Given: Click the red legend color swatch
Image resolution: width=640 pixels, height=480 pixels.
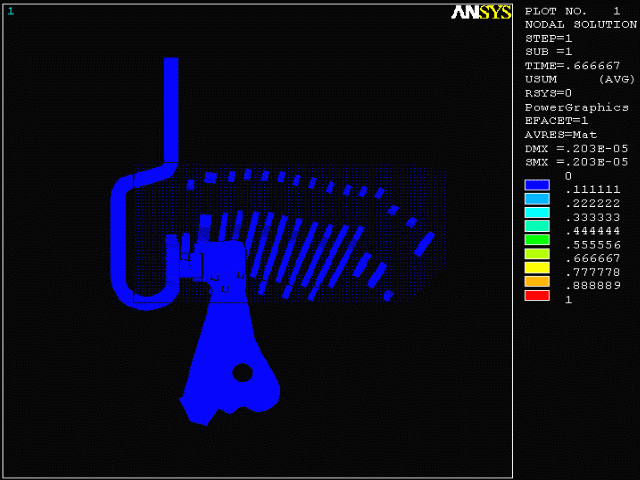Looking at the screenshot, I should [x=538, y=295].
